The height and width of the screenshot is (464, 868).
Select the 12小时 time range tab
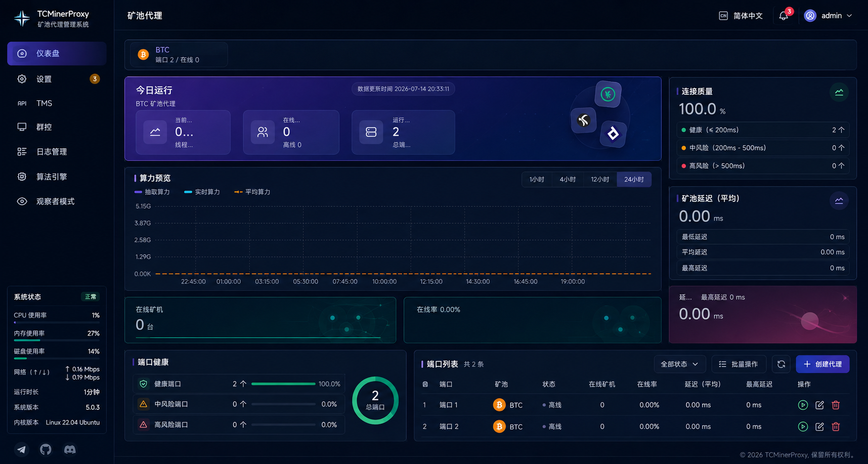click(x=600, y=180)
